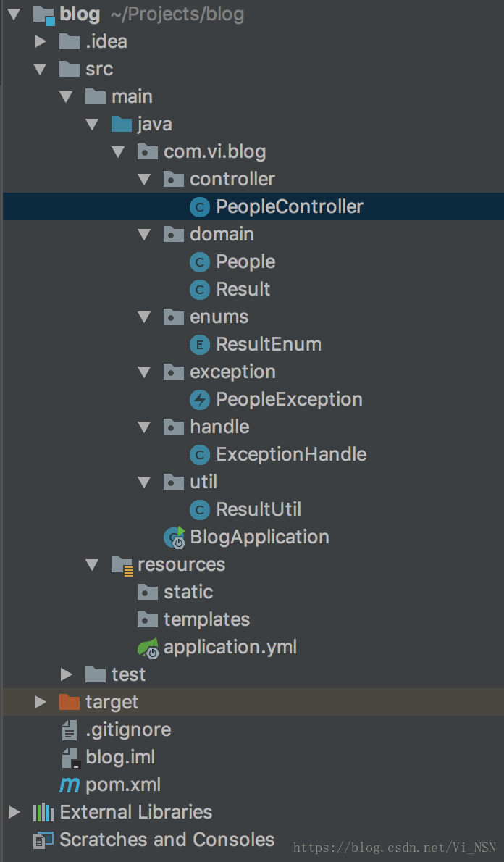This screenshot has height=862, width=504.
Task: Collapse the blog project root
Action: pyautogui.click(x=14, y=14)
